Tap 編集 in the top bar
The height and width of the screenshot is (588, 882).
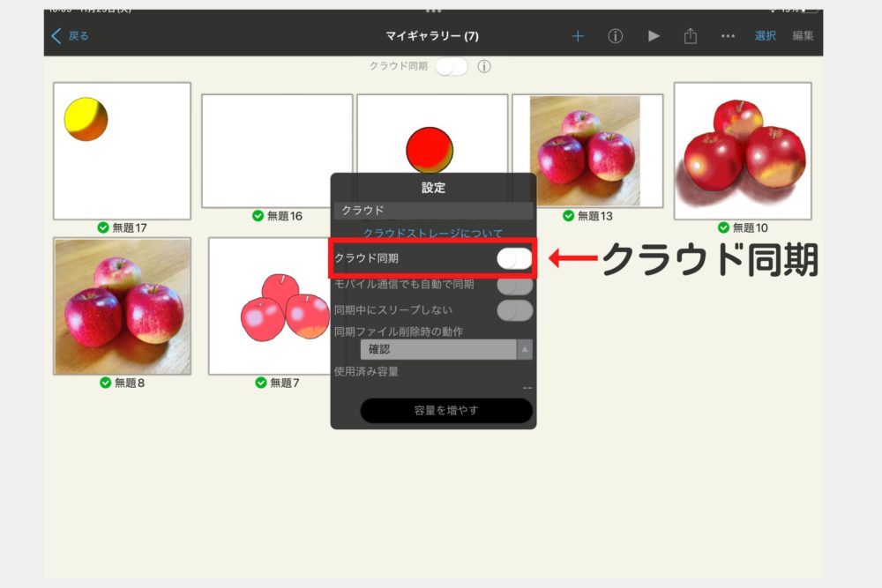[803, 36]
